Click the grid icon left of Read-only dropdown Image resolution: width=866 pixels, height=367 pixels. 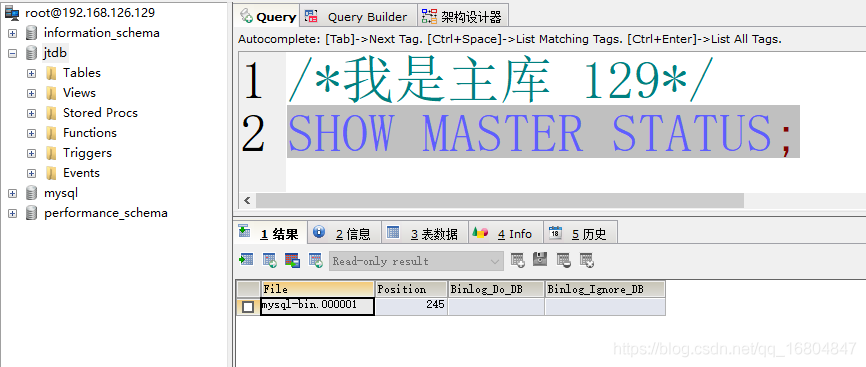tap(315, 260)
